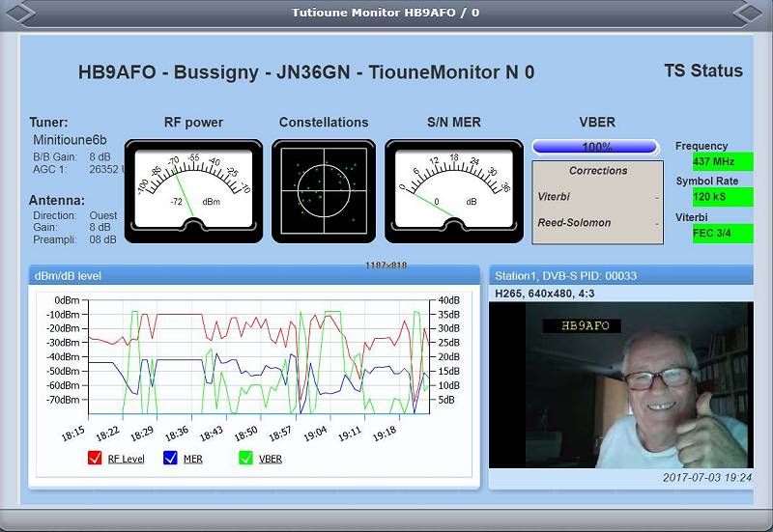773x532 pixels.
Task: Click the VBER legend label text
Action: (271, 459)
